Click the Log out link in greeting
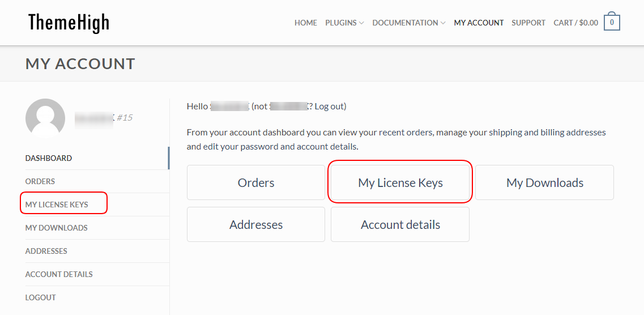Screen dimensions: 644x315 pyautogui.click(x=329, y=107)
